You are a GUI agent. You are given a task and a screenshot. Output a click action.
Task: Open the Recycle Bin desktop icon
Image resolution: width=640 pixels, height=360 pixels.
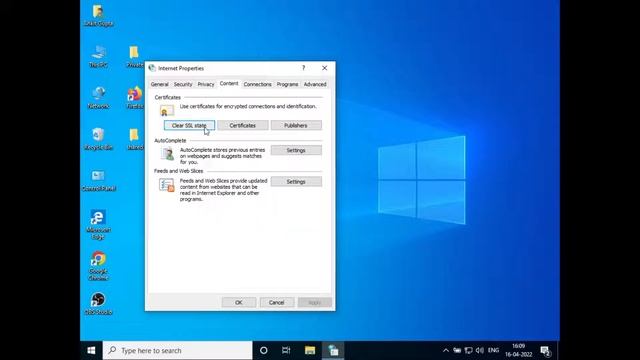[98, 139]
